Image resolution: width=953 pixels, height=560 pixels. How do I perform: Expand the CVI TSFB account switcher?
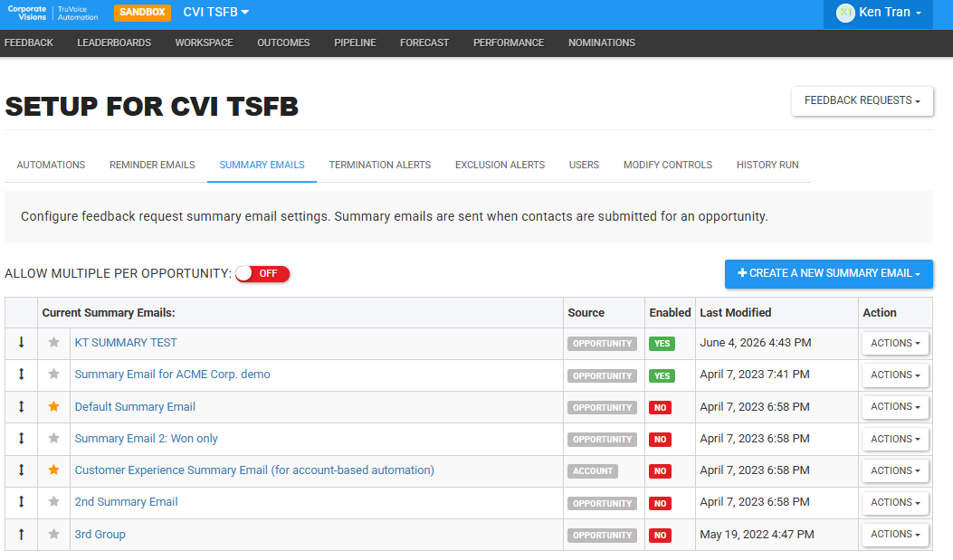(x=215, y=12)
